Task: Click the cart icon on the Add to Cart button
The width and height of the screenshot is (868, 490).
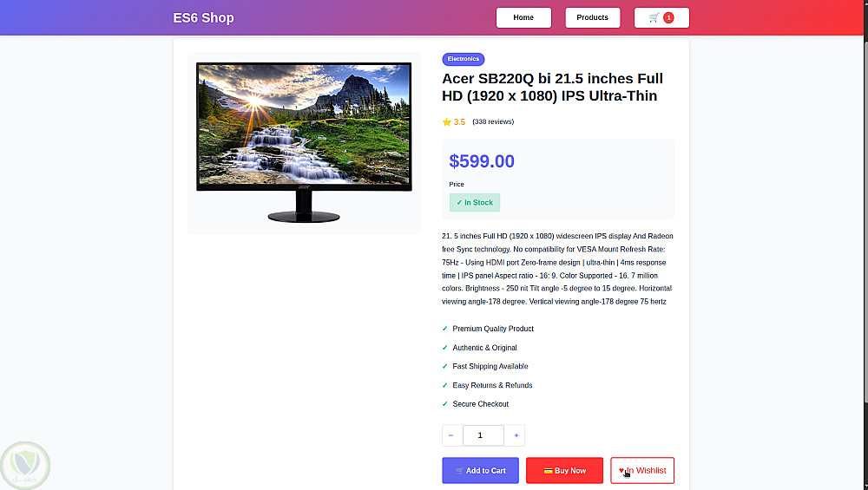Action: point(459,471)
